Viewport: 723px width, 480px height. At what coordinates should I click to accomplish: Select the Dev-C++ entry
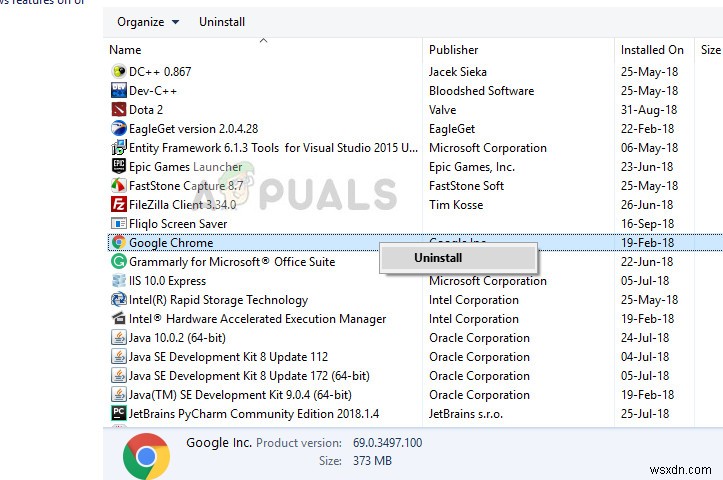153,91
